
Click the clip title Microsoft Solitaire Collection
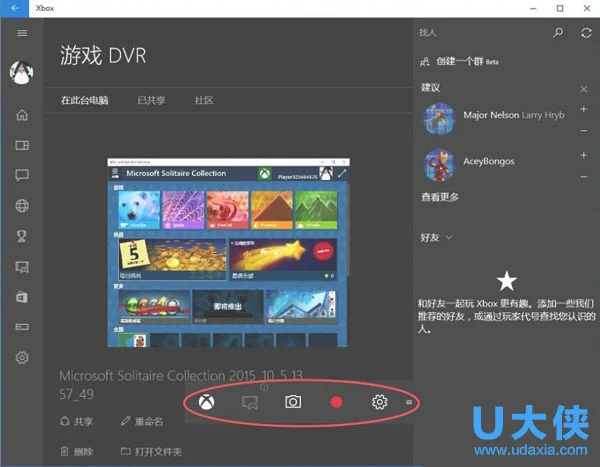[181, 385]
